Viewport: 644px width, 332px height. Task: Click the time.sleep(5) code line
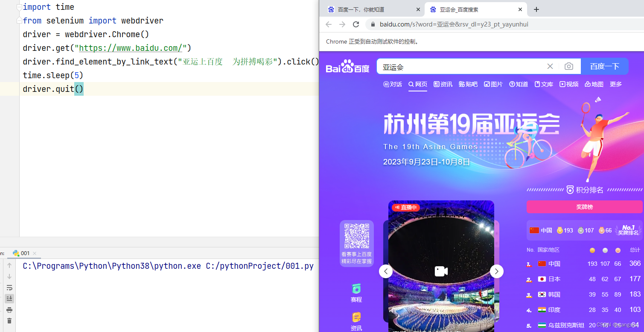click(x=53, y=75)
